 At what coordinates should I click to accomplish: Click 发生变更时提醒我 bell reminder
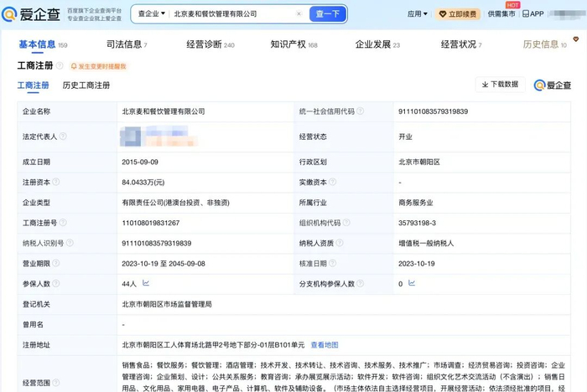(x=99, y=66)
